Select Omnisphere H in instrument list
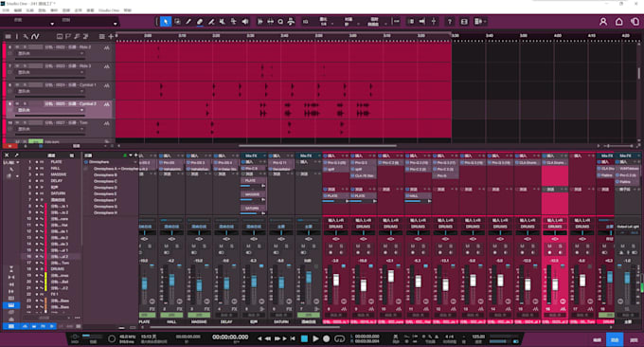This screenshot has height=347, width=644. point(105,212)
